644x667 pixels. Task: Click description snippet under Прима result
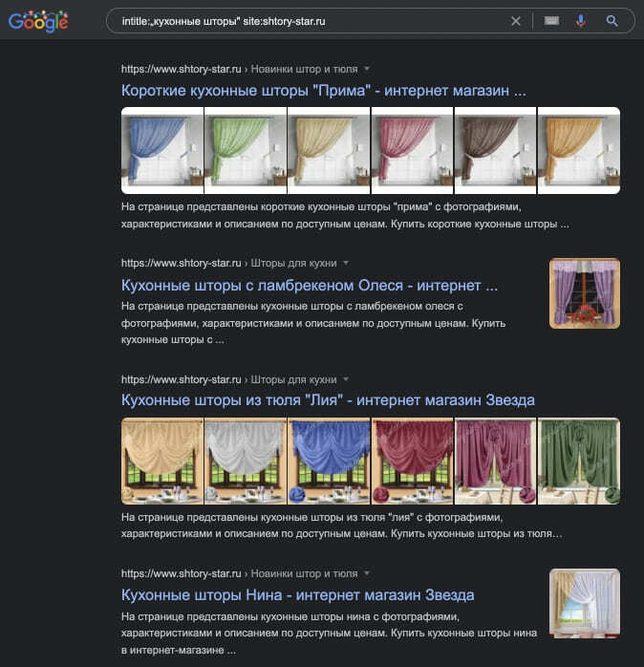click(345, 215)
